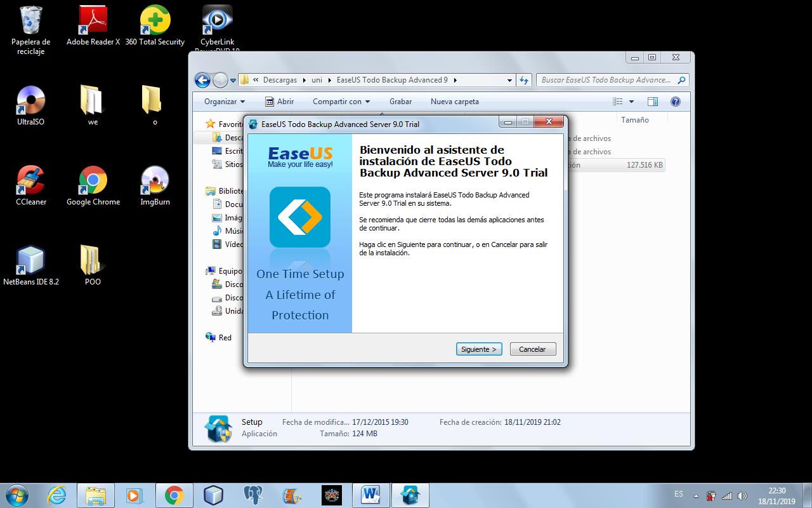This screenshot has height=508, width=812.
Task: Switch to Microsoft Word in the taskbar
Action: [370, 495]
